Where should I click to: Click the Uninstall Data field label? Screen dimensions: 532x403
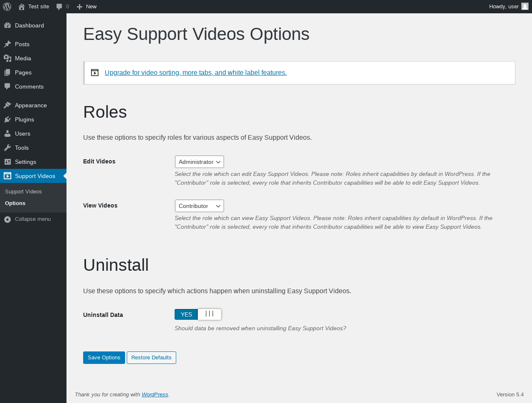pyautogui.click(x=103, y=315)
